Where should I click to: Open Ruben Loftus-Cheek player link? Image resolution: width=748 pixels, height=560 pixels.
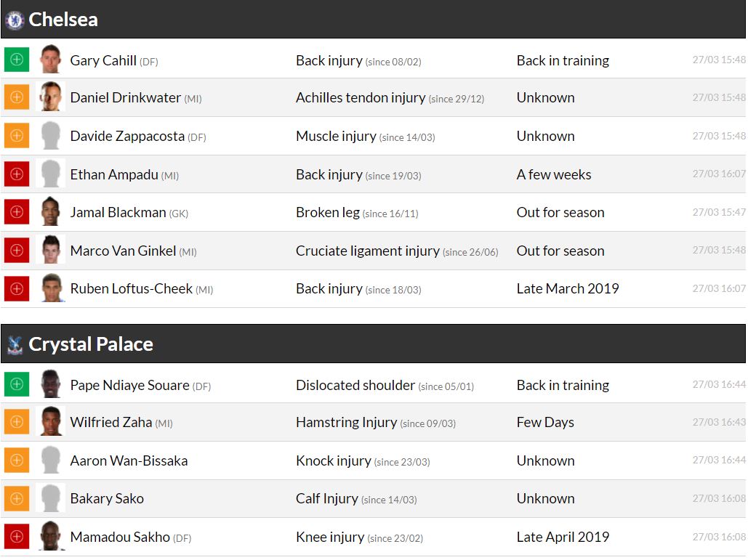131,288
